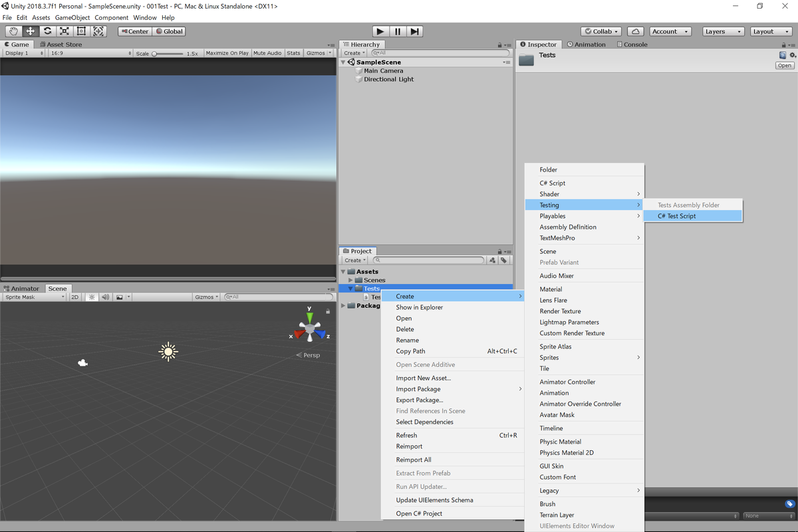Select C# Script in Create submenu

click(x=585, y=183)
